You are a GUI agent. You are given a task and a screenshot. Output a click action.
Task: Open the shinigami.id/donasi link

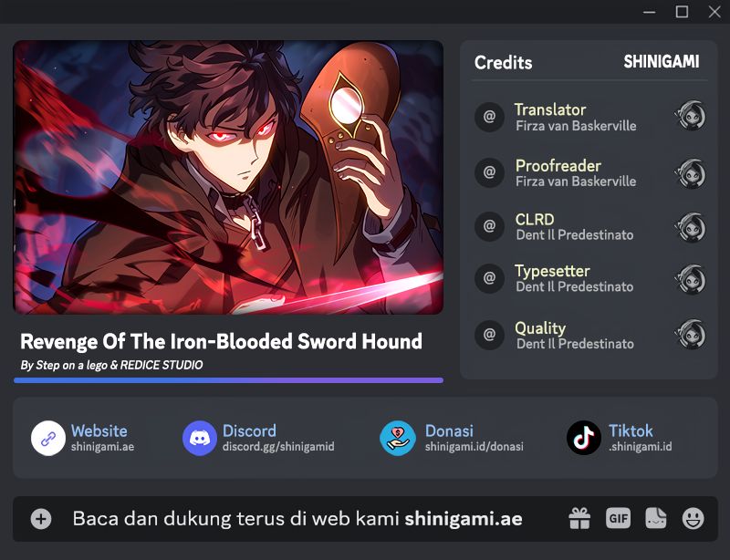[x=474, y=447]
